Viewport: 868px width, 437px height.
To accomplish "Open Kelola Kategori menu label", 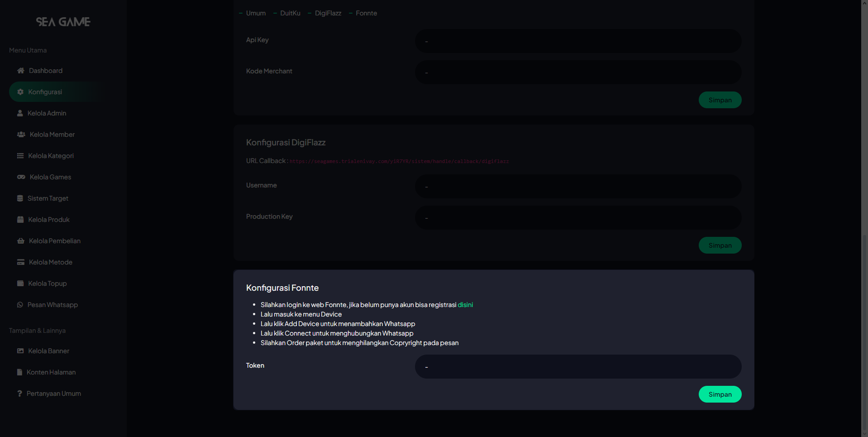I will (x=51, y=156).
